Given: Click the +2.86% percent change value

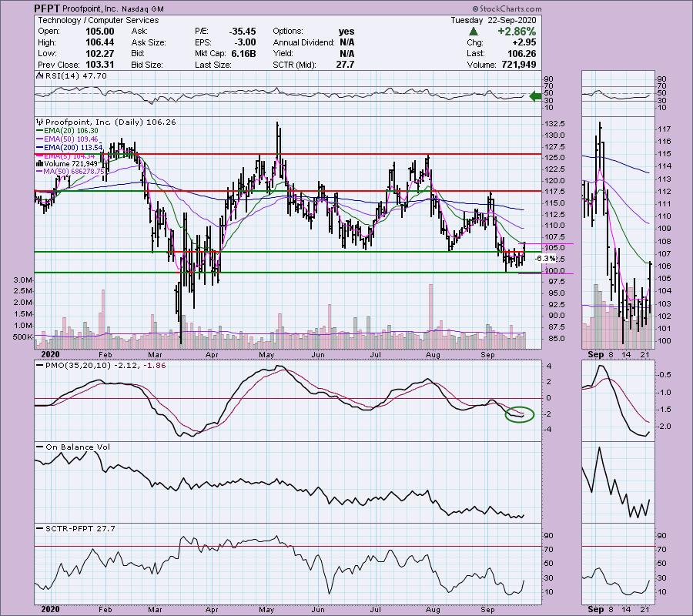Looking at the screenshot, I should pyautogui.click(x=517, y=32).
